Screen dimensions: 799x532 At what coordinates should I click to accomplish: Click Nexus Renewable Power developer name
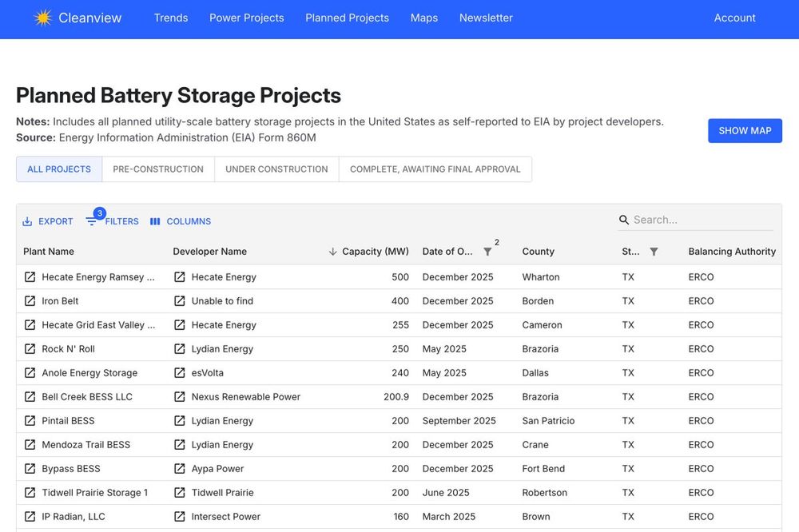[246, 396]
